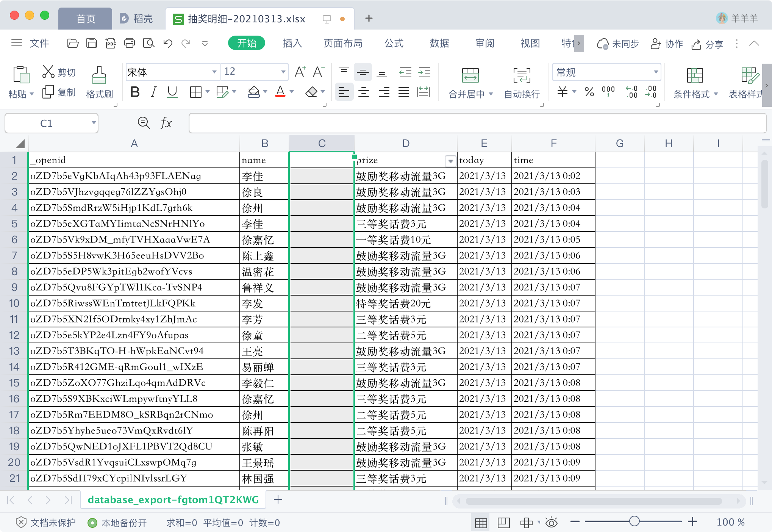Click the print preview icon
The width and height of the screenshot is (772, 532).
click(148, 43)
